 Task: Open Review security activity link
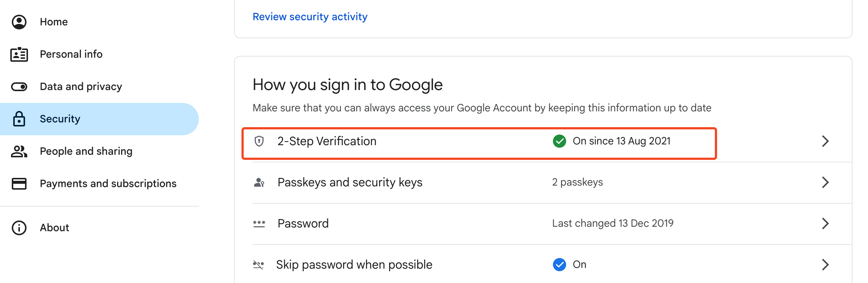click(310, 17)
